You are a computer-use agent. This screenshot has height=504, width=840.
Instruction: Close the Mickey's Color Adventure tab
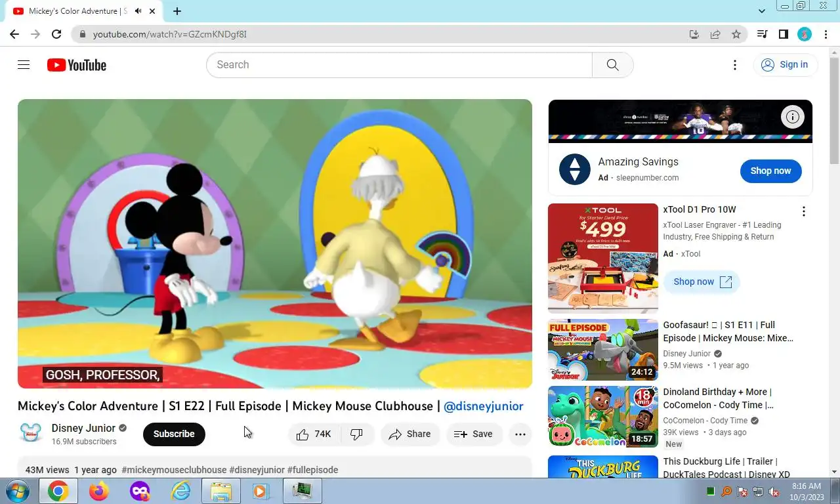(153, 11)
